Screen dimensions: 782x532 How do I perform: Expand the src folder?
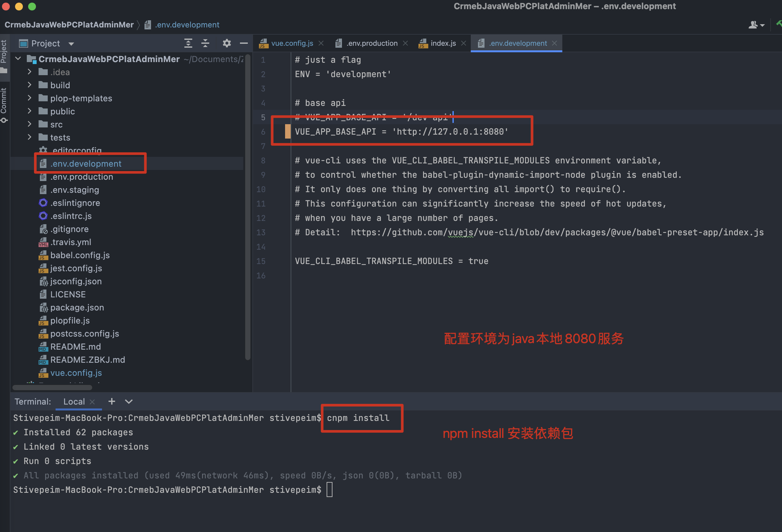[29, 124]
